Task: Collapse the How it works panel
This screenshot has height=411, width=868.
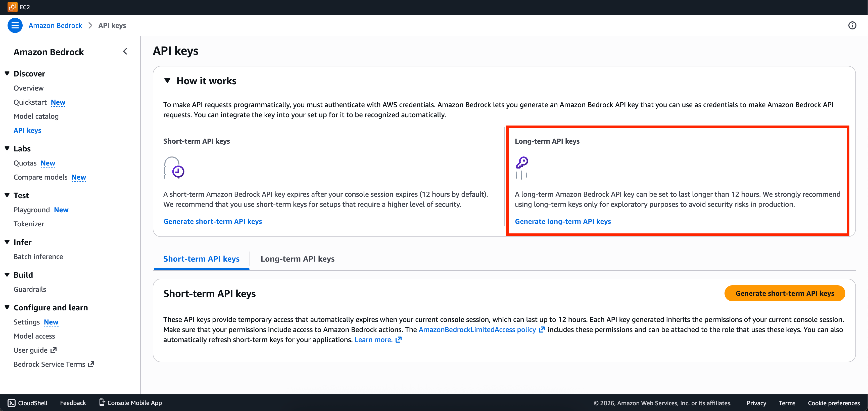Action: pyautogui.click(x=167, y=80)
